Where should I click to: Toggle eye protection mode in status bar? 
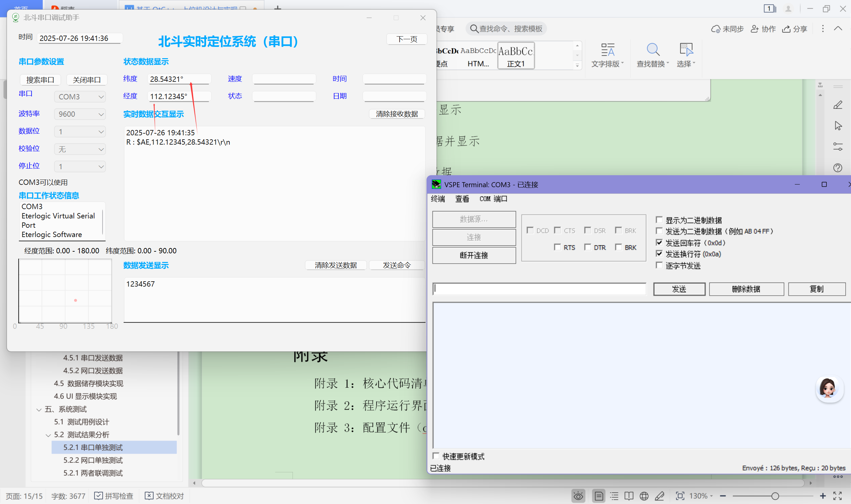coord(578,496)
